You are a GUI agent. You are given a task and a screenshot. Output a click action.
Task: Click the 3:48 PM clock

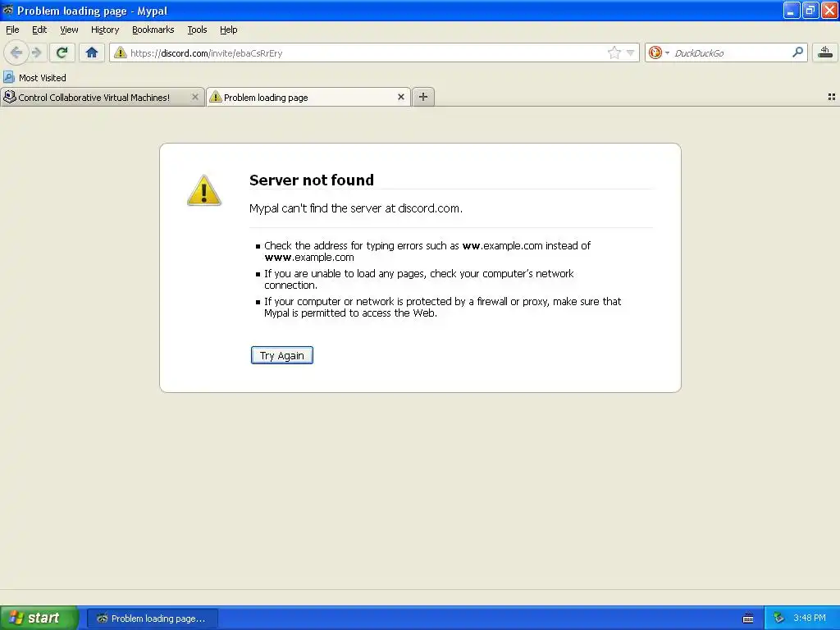click(810, 618)
